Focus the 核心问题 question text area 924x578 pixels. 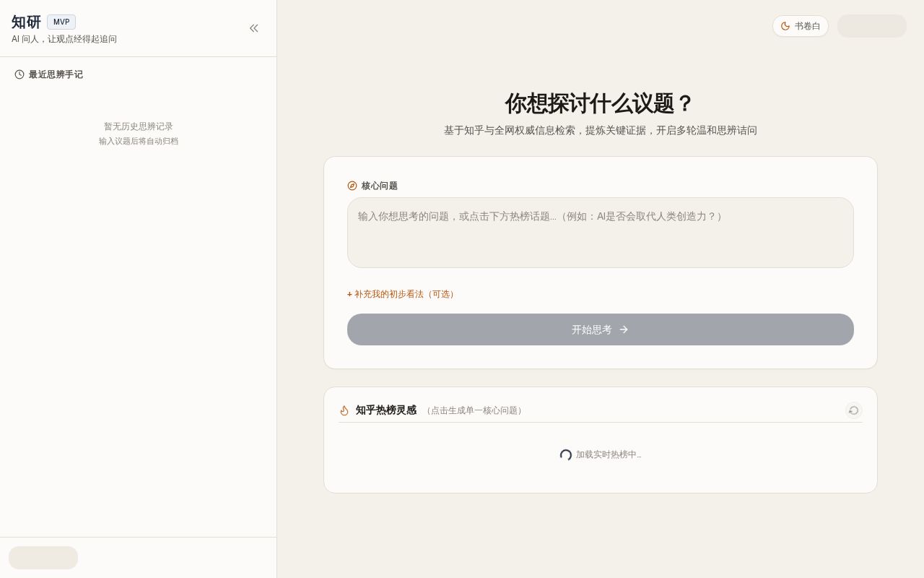(601, 233)
